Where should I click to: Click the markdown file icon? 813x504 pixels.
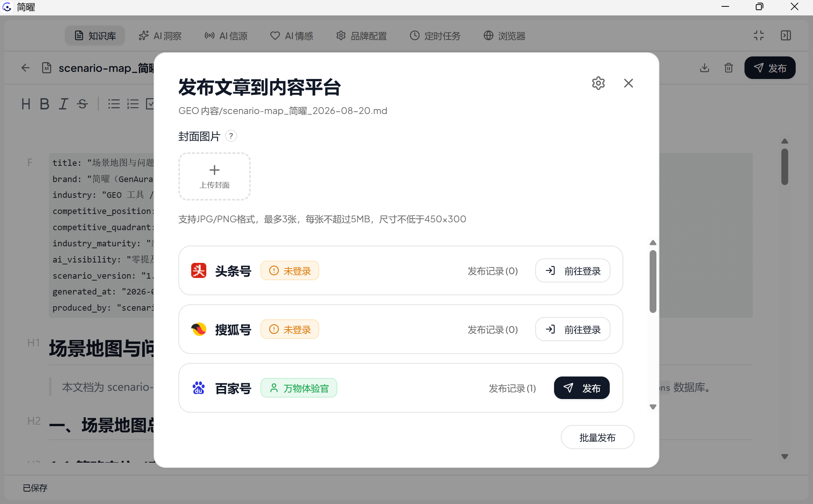point(47,68)
